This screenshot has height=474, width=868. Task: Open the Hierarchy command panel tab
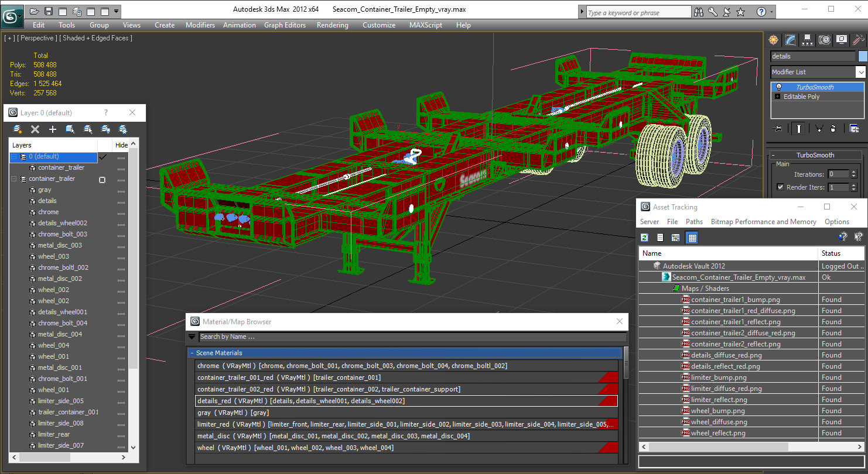(x=808, y=40)
